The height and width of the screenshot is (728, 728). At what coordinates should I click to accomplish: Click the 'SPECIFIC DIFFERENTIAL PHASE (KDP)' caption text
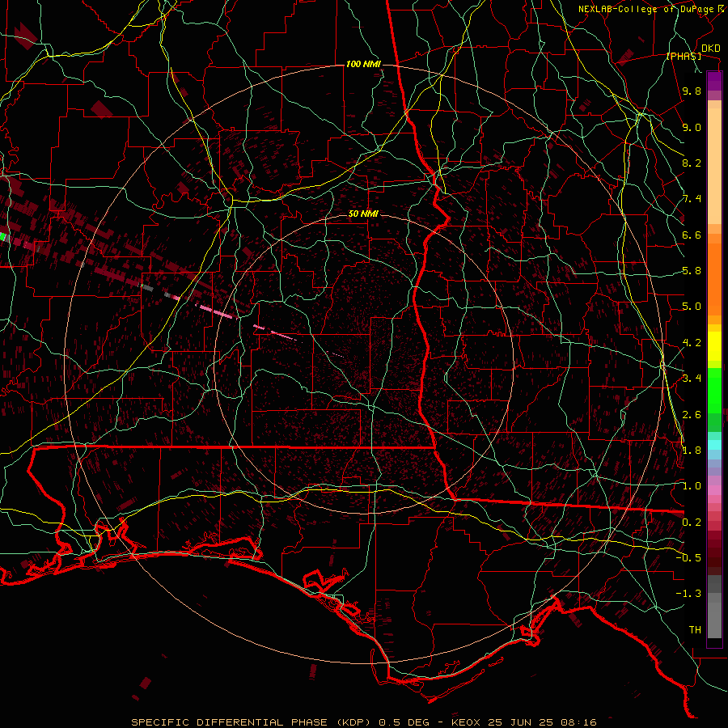tap(252, 722)
